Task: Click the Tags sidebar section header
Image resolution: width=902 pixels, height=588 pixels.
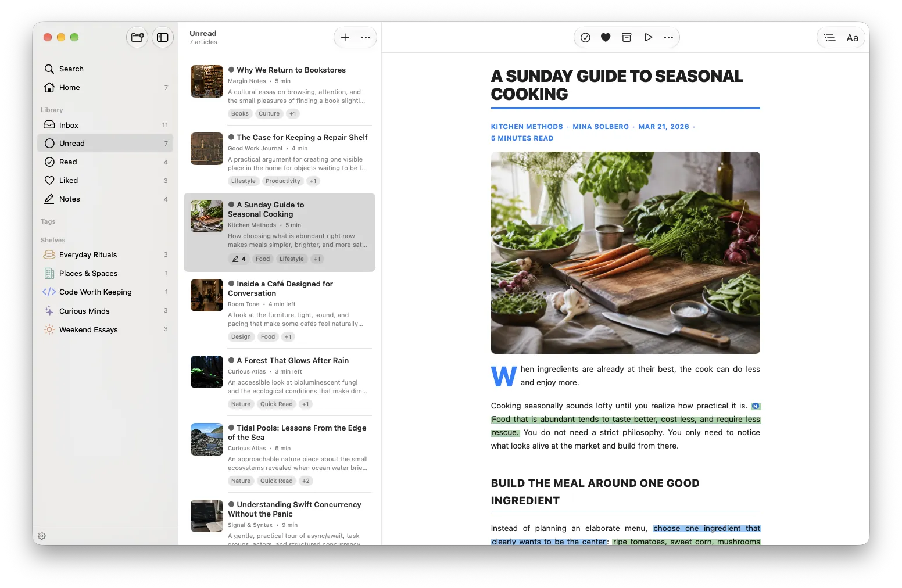Action: coord(48,221)
